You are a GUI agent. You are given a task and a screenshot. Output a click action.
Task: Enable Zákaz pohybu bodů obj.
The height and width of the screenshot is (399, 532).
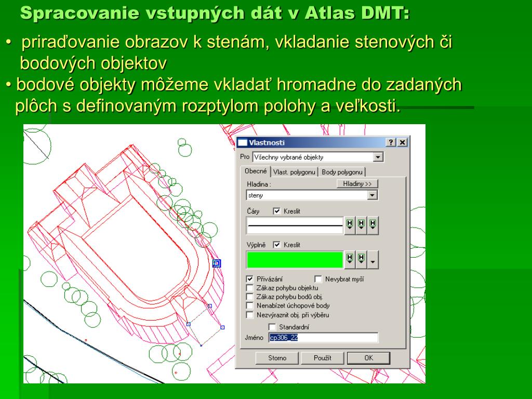point(250,297)
